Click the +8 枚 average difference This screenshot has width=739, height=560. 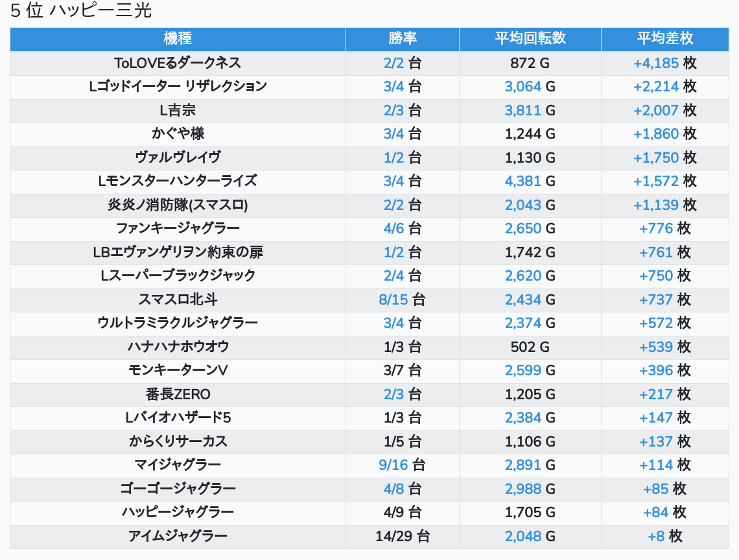(x=665, y=537)
